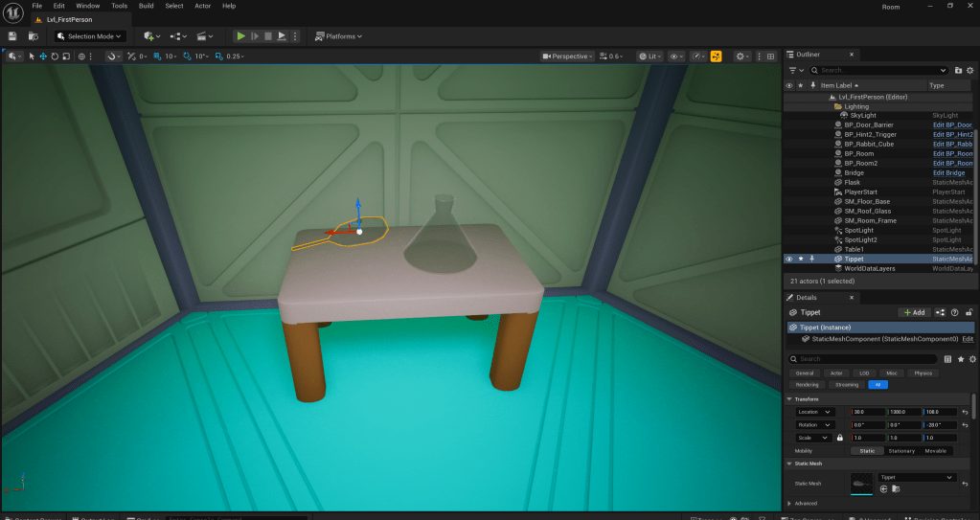This screenshot has height=520, width=980.
Task: Set Mobility to Movable
Action: point(936,450)
